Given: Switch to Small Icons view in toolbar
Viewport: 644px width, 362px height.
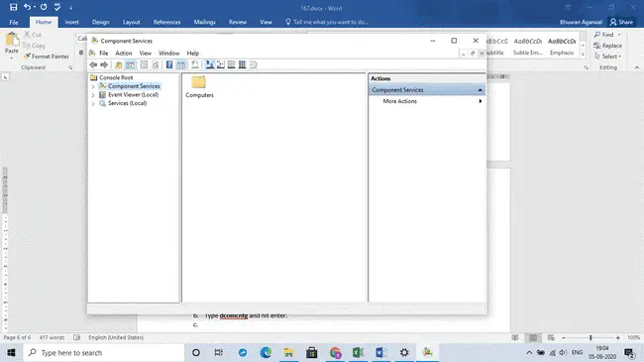Looking at the screenshot, I should point(221,64).
